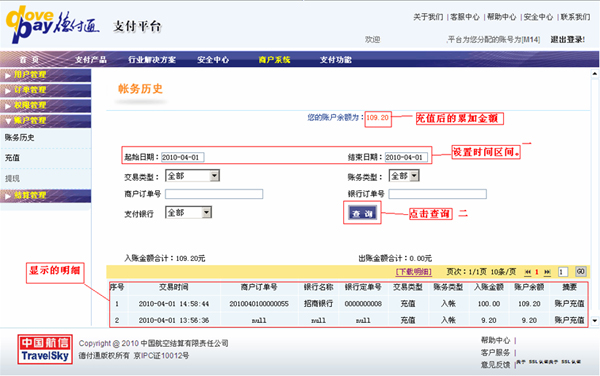
Task: Open the 安全中心 top header link
Action: (538, 17)
